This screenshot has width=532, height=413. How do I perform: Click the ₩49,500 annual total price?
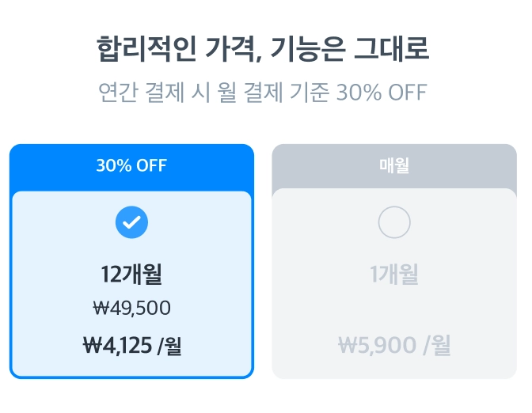pos(131,309)
